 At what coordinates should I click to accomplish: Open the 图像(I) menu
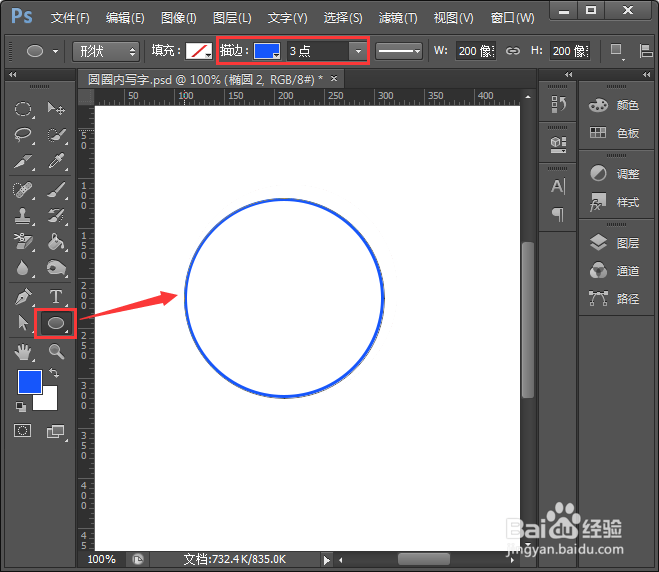click(x=179, y=18)
